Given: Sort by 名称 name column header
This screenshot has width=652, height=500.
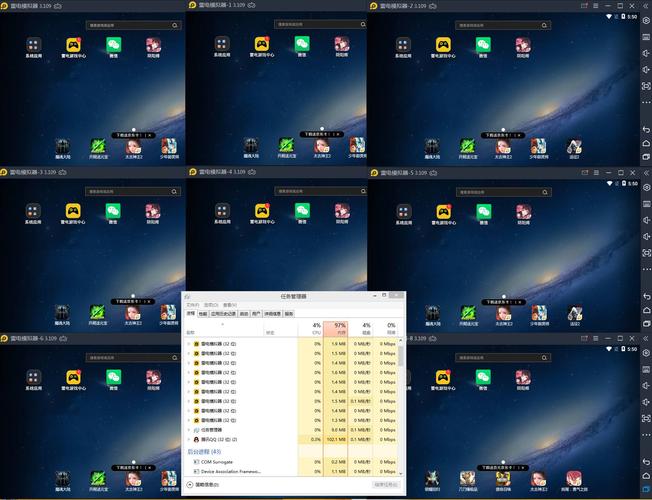Looking at the screenshot, I should [225, 329].
